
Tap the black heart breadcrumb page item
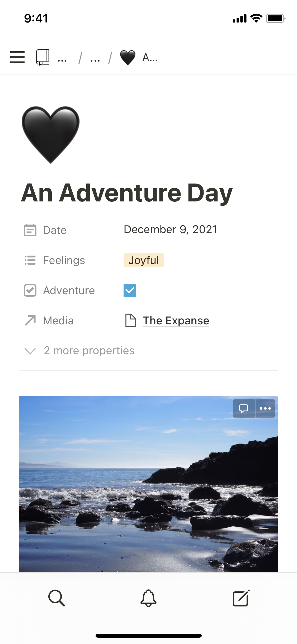pos(139,57)
